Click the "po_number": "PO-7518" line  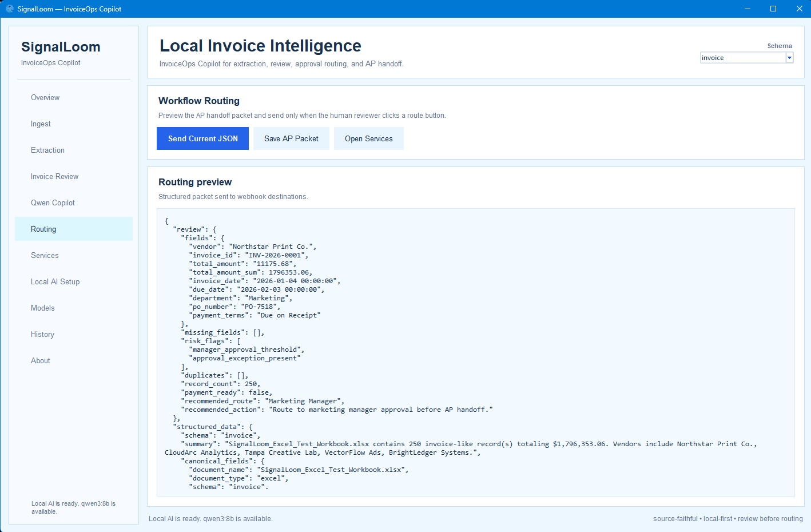[234, 307]
